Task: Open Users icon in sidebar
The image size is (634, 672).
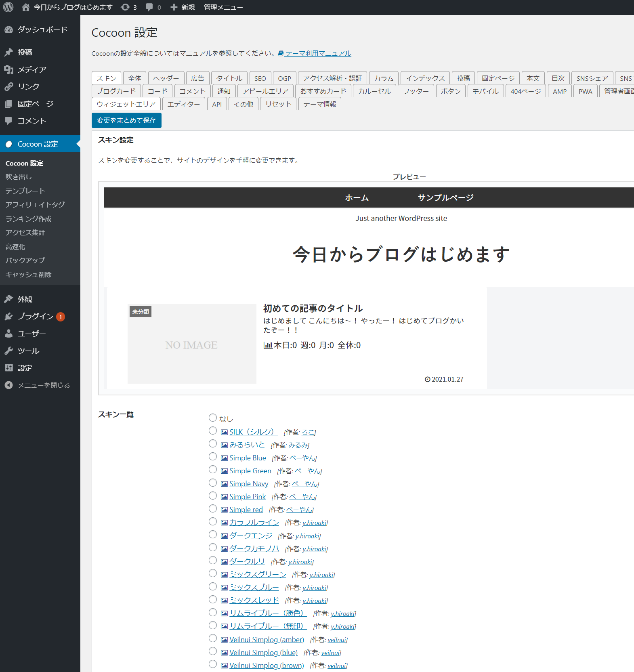Action: tap(9, 334)
